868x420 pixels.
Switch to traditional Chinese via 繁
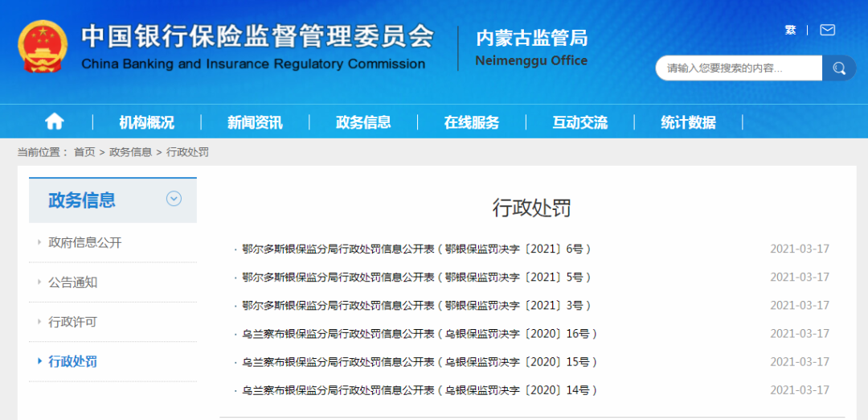tap(791, 30)
